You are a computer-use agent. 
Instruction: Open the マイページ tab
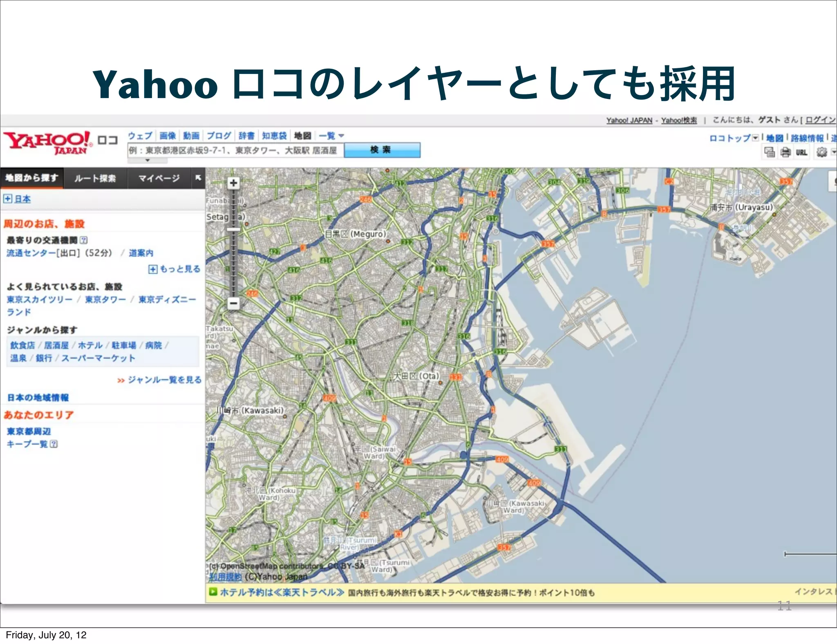159,178
